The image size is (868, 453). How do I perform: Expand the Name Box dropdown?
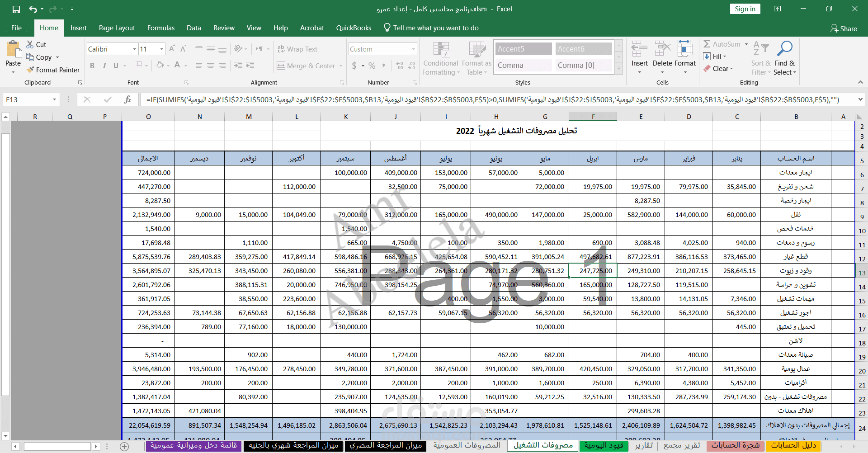point(54,99)
